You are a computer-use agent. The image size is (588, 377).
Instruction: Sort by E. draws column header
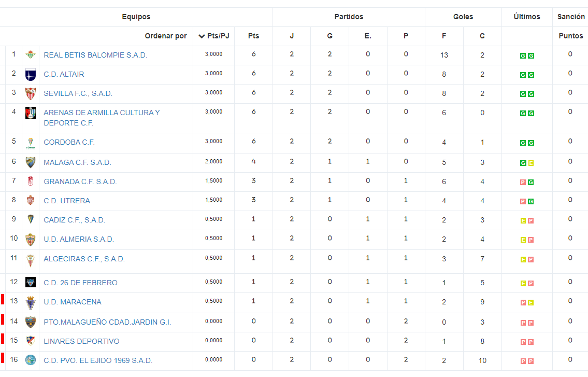point(368,36)
